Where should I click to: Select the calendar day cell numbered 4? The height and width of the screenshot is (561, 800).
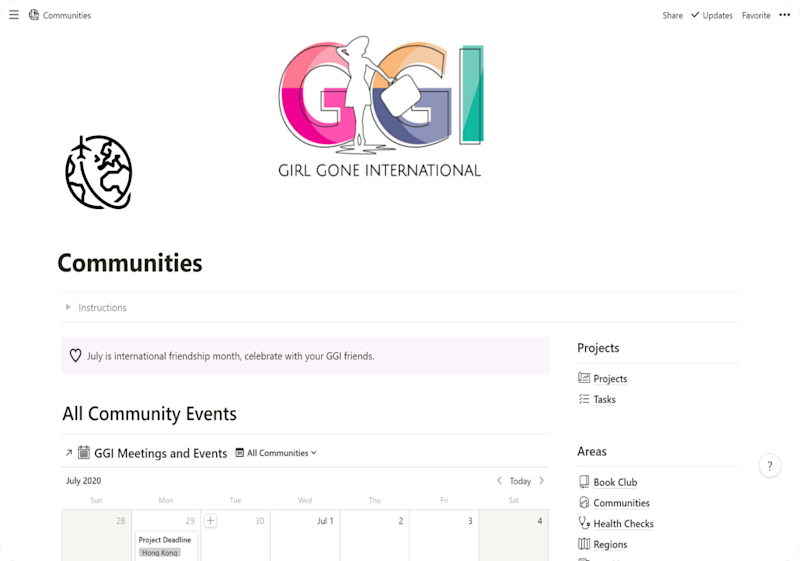[x=514, y=535]
